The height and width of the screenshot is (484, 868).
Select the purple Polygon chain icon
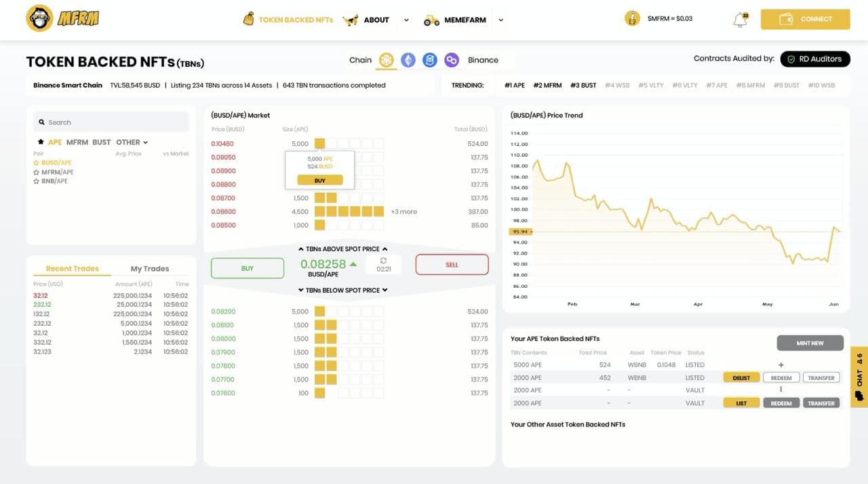click(452, 60)
